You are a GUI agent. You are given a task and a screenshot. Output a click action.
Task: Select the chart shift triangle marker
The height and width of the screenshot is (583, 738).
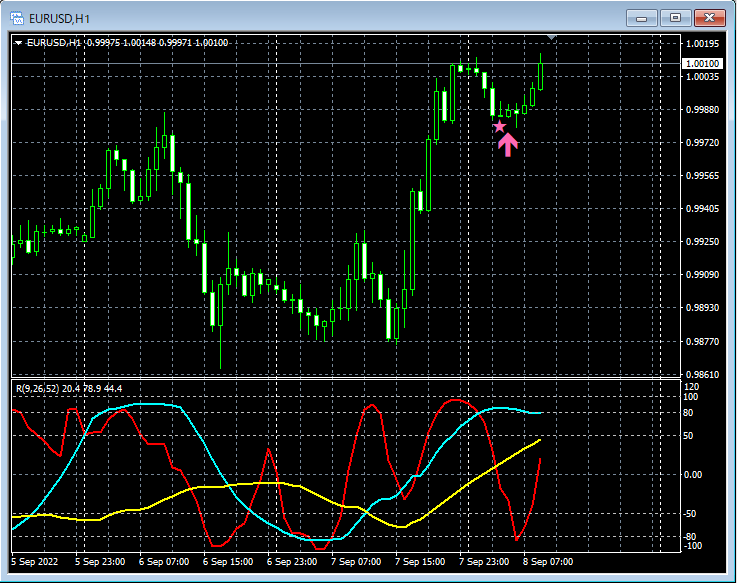[x=552, y=37]
